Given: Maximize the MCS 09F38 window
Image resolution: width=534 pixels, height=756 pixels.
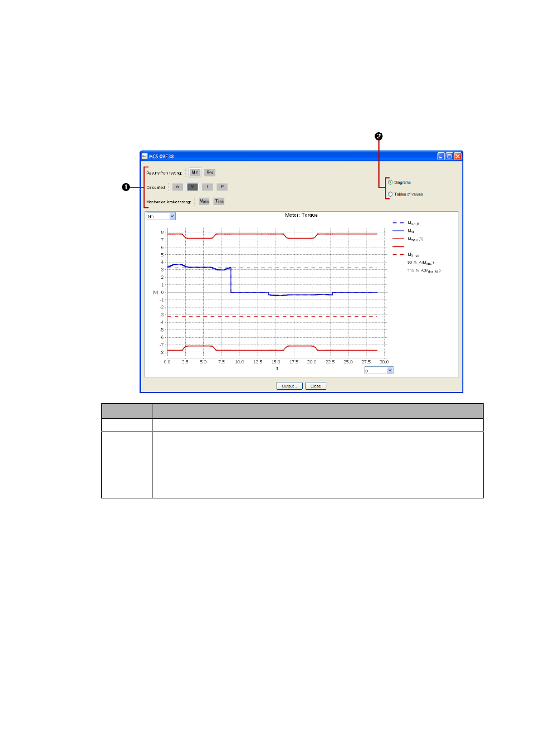Looking at the screenshot, I should pos(449,156).
